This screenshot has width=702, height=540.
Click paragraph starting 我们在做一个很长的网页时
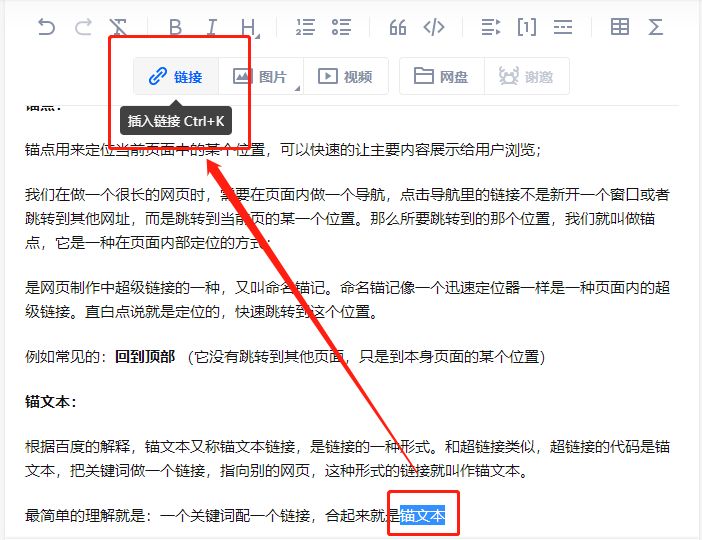(347, 219)
